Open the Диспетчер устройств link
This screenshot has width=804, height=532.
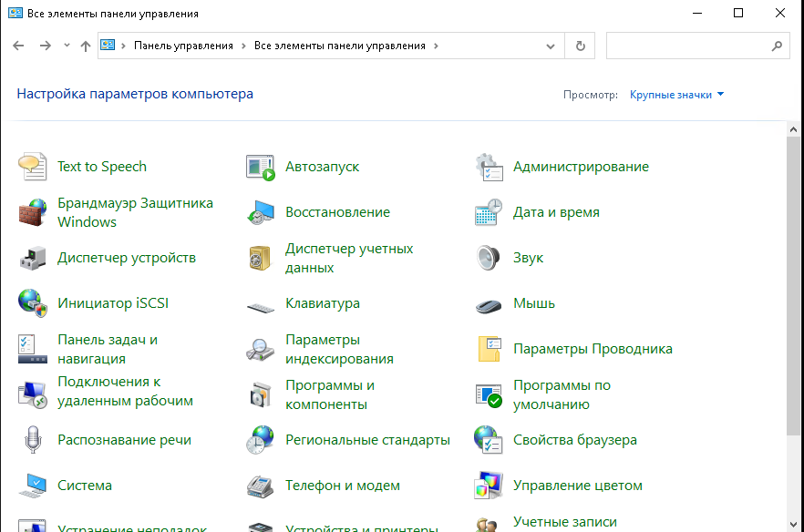(127, 258)
